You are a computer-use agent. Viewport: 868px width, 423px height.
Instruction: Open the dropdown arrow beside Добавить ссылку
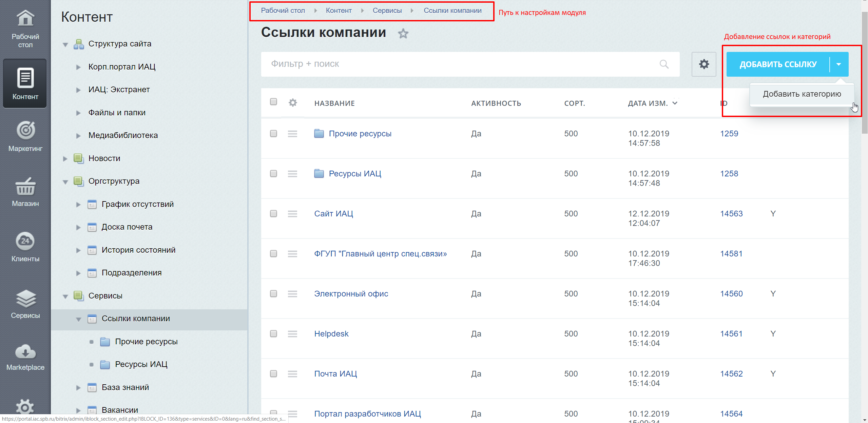click(x=839, y=64)
